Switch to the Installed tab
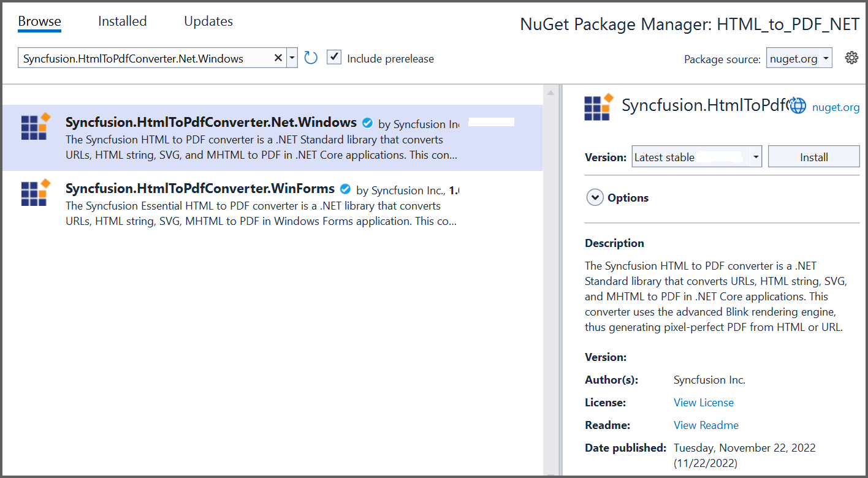868x478 pixels. 122,20
